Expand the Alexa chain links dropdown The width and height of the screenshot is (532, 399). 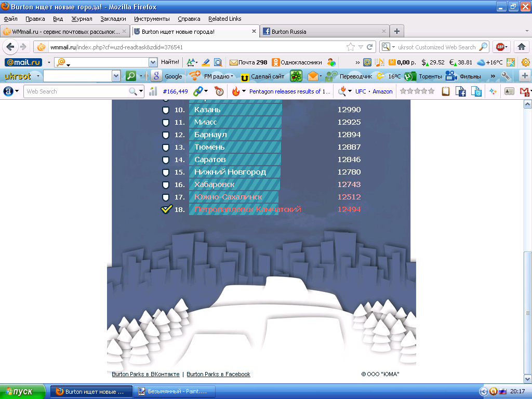[206, 91]
